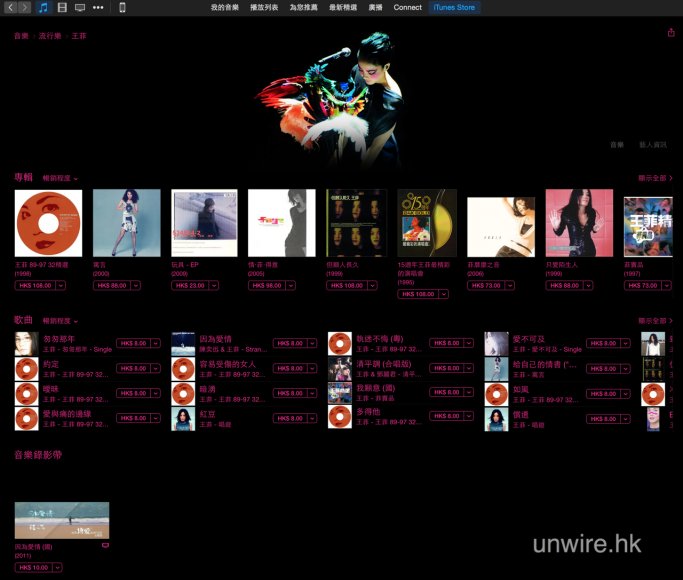Buy 情·菲·得意 for HK$ 98.00
The height and width of the screenshot is (580, 683).
click(267, 286)
